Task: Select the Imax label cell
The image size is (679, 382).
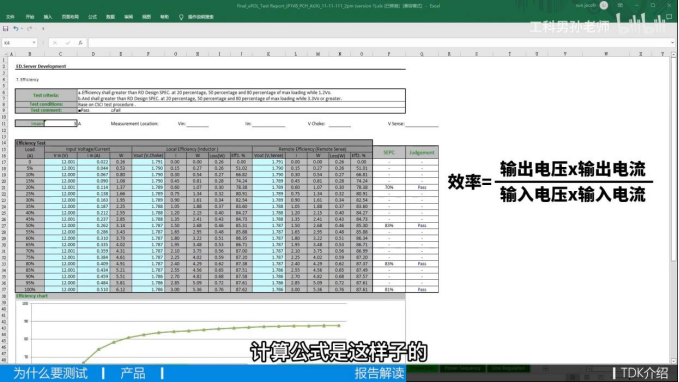Action: pos(30,124)
